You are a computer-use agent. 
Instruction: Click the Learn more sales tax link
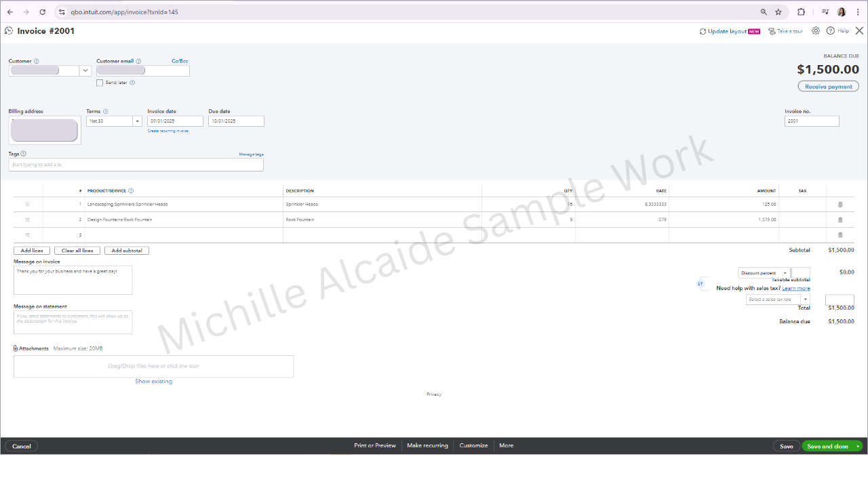(796, 288)
